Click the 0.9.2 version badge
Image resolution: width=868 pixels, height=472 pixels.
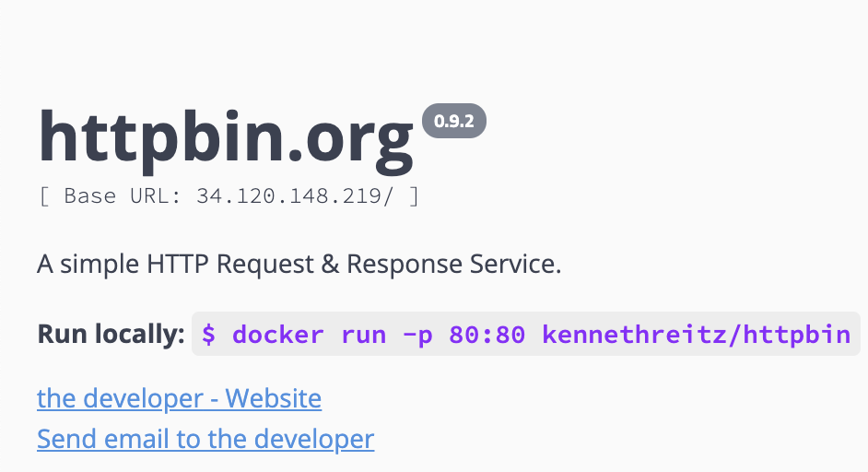coord(453,123)
